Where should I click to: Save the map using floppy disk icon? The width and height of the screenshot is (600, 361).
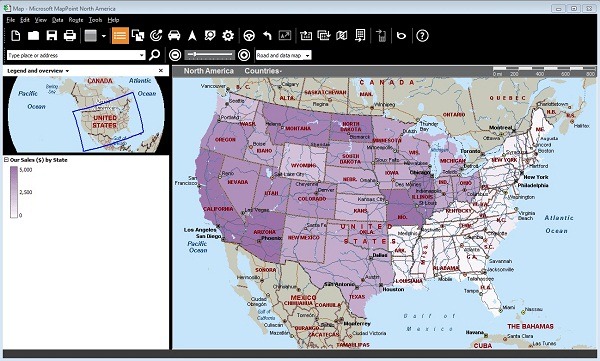[52, 36]
